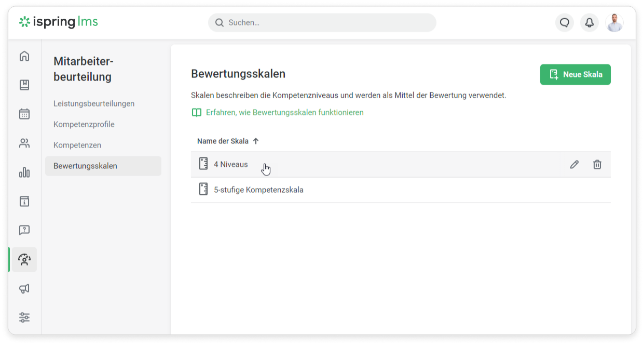Click the Neue Skala button
Viewport: 644px width, 345px height.
tap(575, 74)
